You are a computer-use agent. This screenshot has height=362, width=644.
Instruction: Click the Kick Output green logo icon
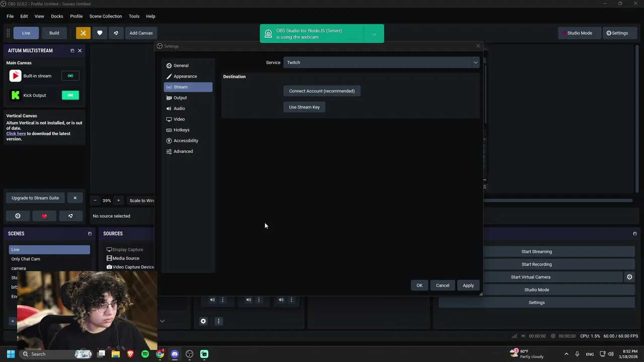(15, 95)
